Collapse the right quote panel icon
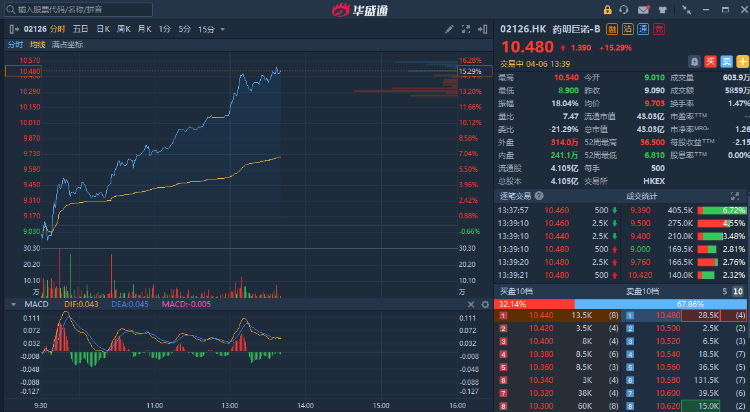Screen dimensions: 750x412 pos(483,29)
